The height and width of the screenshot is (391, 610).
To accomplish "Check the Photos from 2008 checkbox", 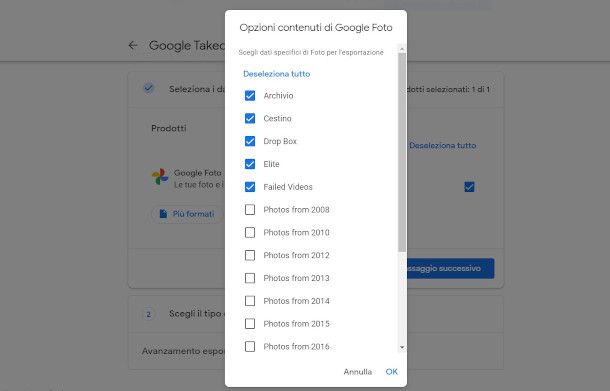I will [x=250, y=210].
